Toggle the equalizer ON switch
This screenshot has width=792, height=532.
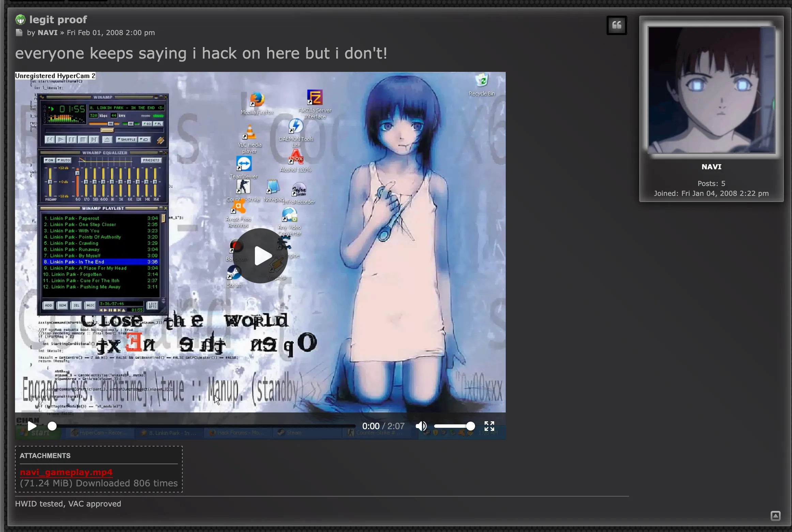point(50,160)
